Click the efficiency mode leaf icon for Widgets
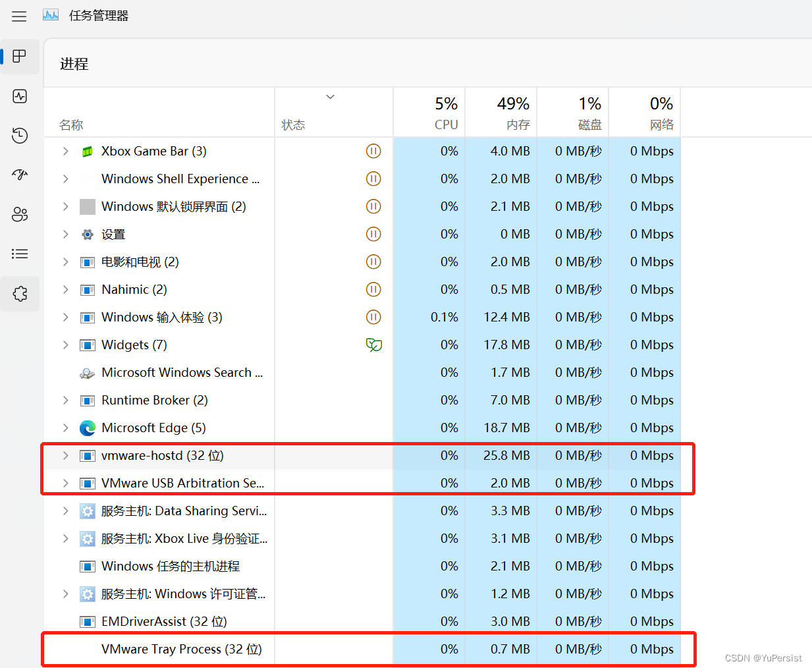 click(x=374, y=345)
